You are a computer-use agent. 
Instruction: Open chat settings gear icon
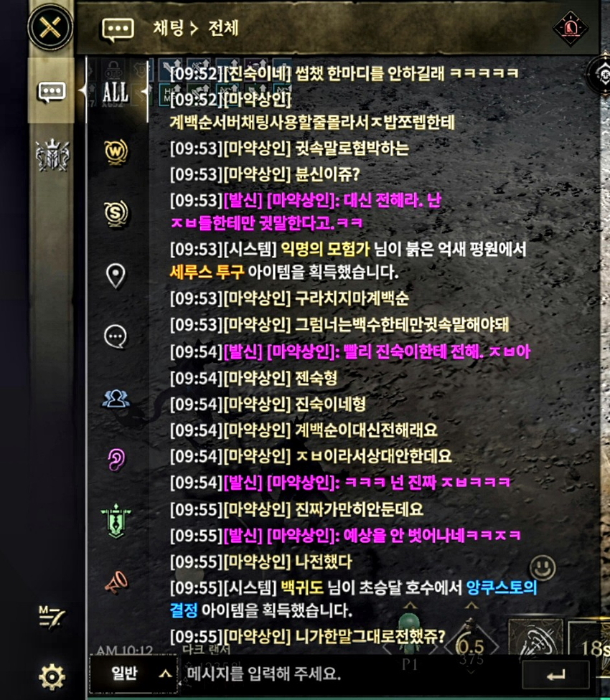click(52, 677)
